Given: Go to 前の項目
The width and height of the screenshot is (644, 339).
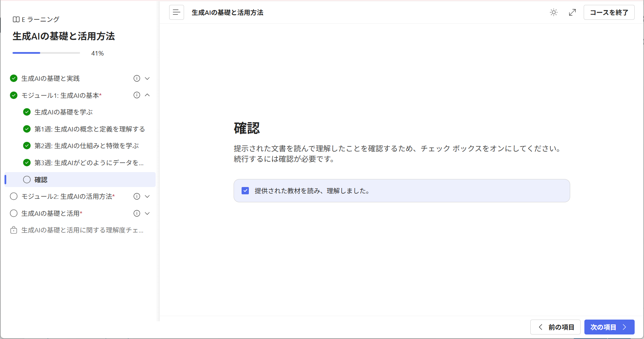Looking at the screenshot, I should 555,327.
